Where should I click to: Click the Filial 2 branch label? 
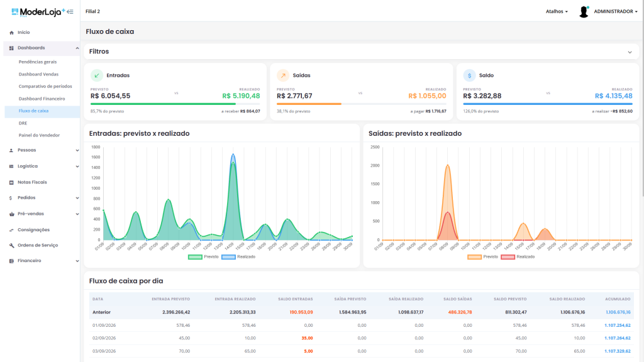(93, 11)
